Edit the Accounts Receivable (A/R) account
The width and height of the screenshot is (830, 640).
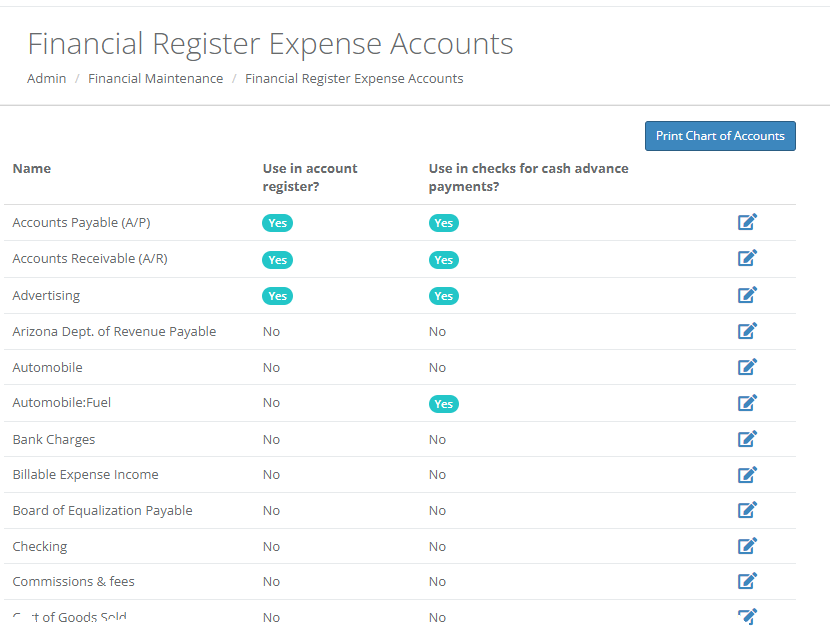point(747,258)
